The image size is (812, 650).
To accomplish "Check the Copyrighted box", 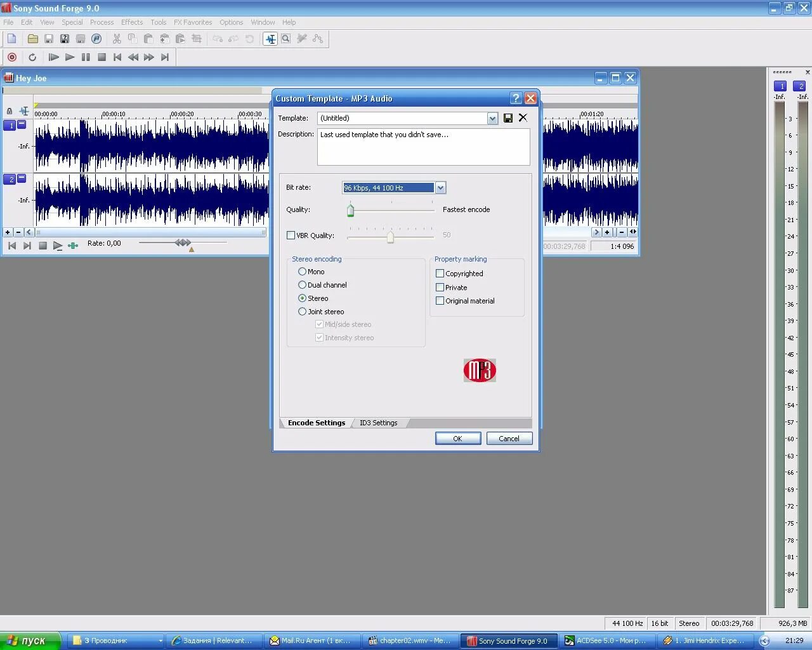I will [x=440, y=274].
